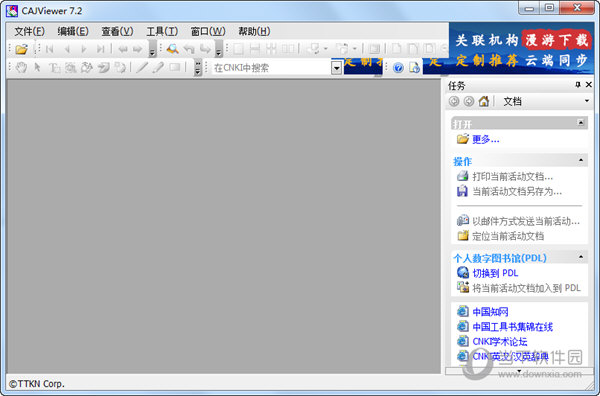Collapse the 操作 section
The height and width of the screenshot is (396, 600).
click(581, 160)
